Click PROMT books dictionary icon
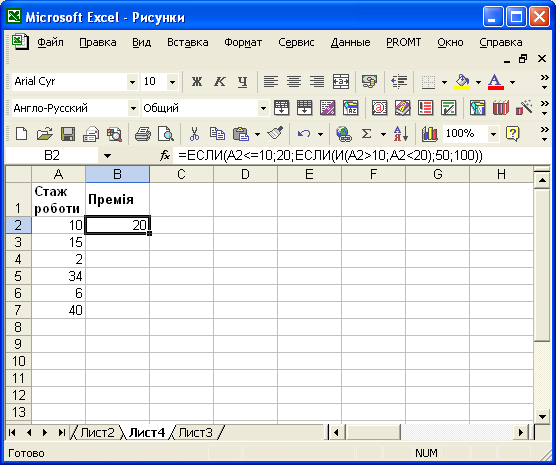The height and width of the screenshot is (465, 556). pos(501,108)
